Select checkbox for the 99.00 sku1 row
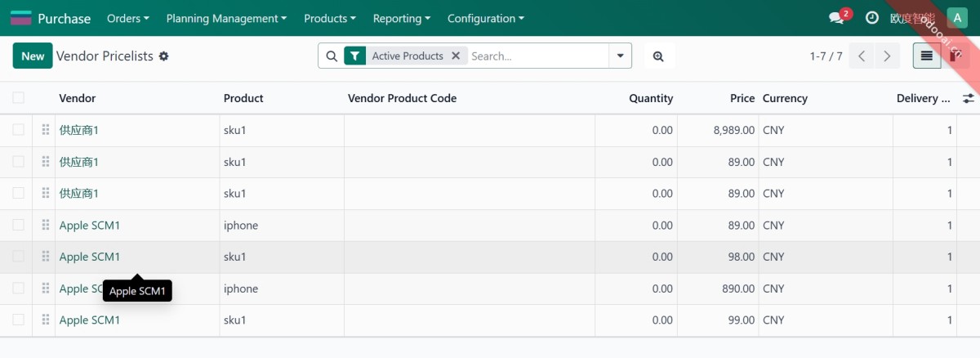 pyautogui.click(x=18, y=320)
